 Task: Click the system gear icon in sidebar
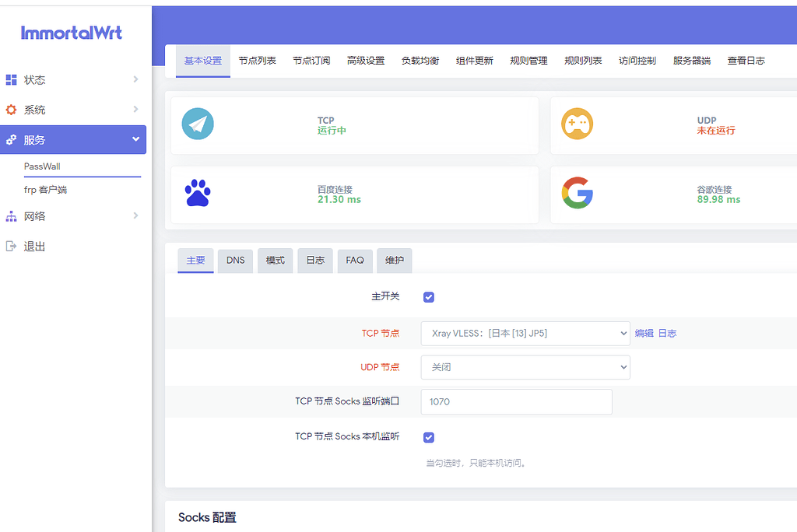tap(11, 110)
